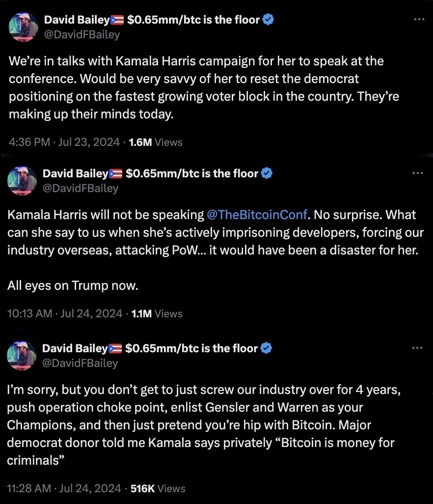Click the @DavidFBailey handle on the 10:13 AM tweet
Screen dimensions: 433x504
[81, 188]
